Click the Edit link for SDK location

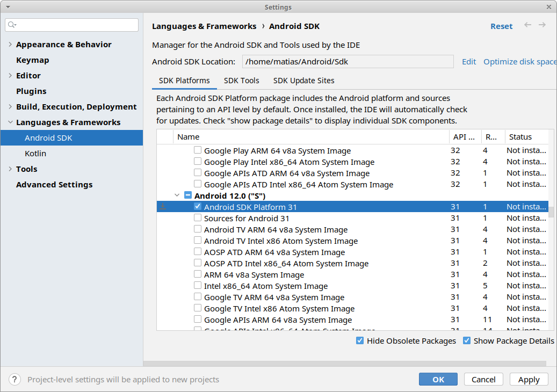pyautogui.click(x=469, y=62)
